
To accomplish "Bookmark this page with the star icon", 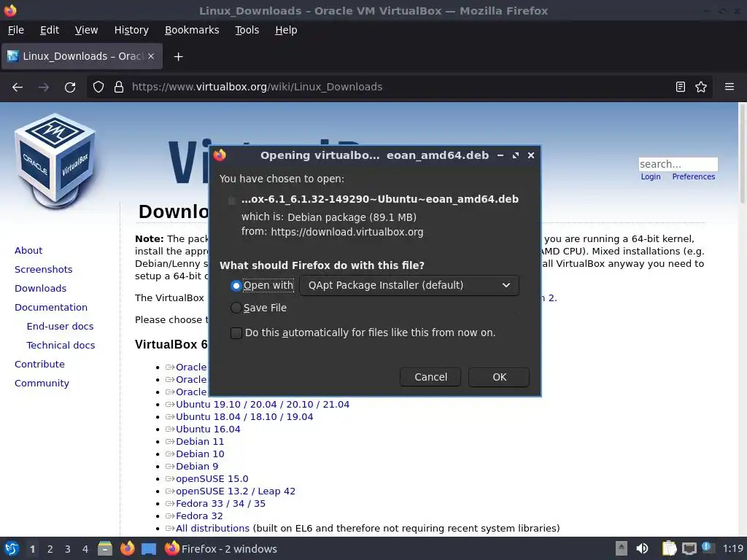I will (701, 87).
